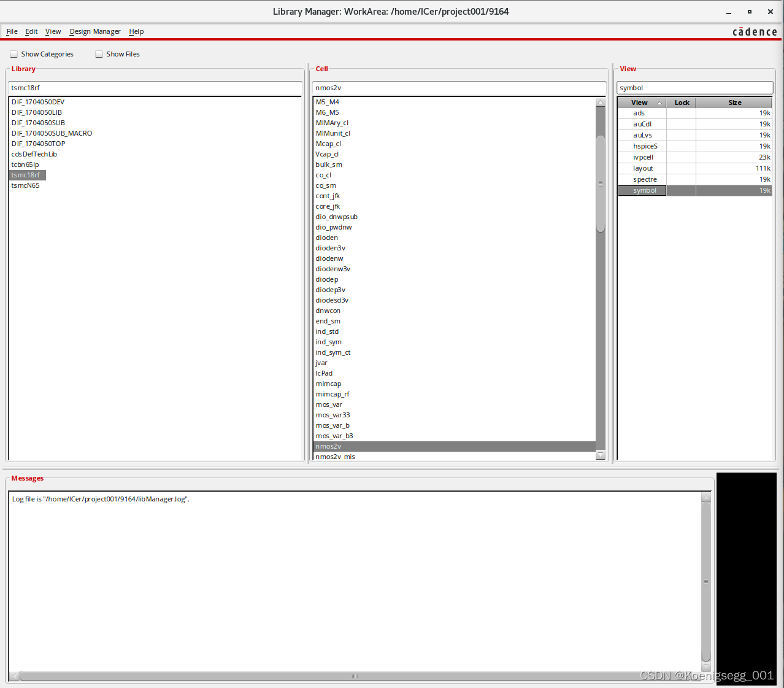Open the Help menu
Screen dimensions: 784x688
136,31
